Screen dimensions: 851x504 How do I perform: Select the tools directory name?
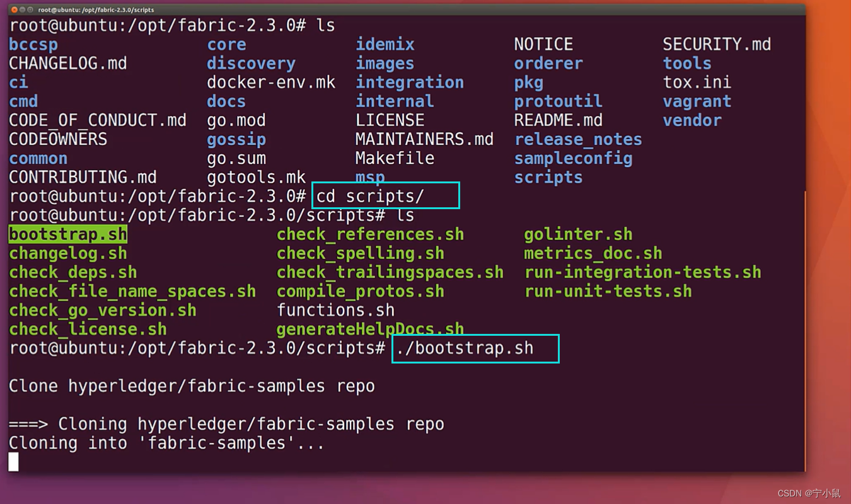coord(687,64)
